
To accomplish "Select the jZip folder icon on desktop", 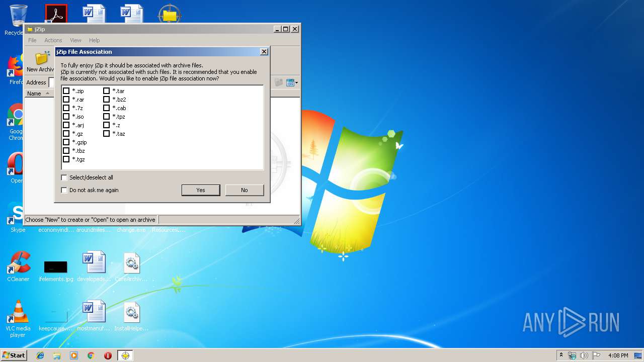I will point(170,14).
